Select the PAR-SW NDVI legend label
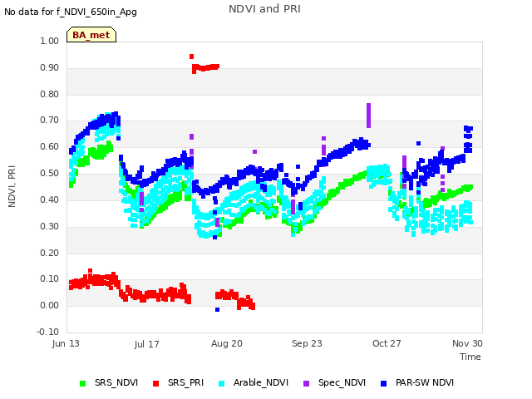Screen dimensions: 532x399 [425, 382]
